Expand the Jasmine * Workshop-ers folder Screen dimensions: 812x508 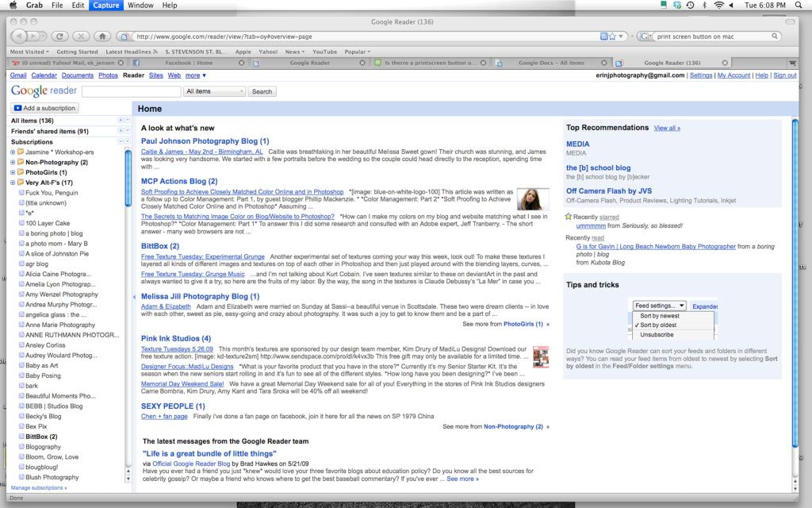click(x=13, y=152)
